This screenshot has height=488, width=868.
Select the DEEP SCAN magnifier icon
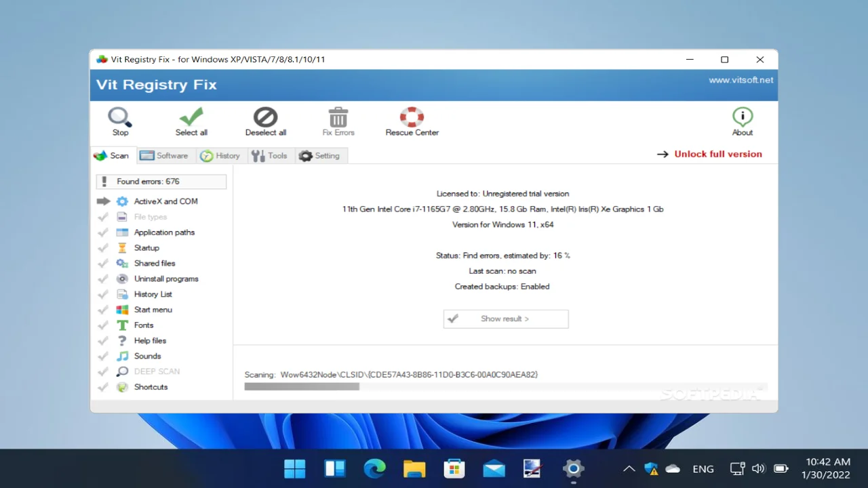click(x=122, y=371)
